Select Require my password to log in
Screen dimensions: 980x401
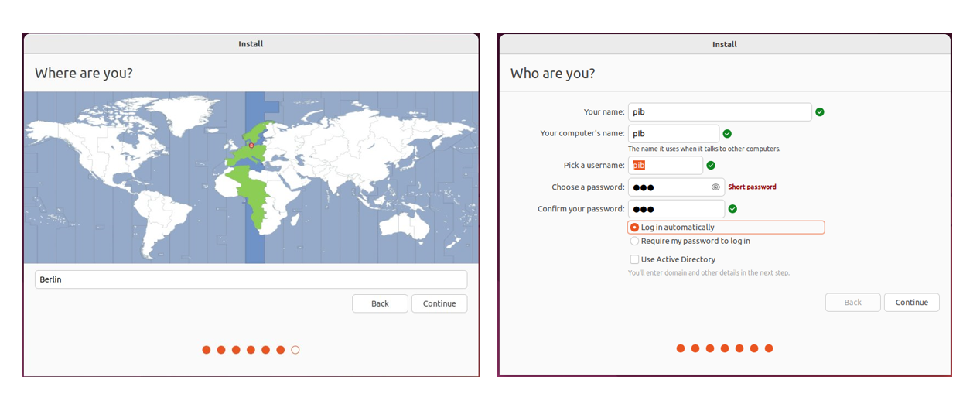(x=635, y=242)
